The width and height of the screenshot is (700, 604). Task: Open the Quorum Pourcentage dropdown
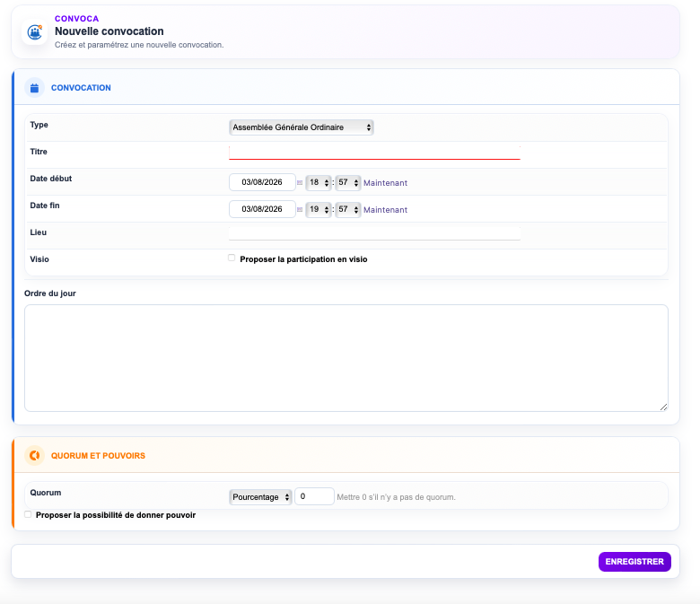260,497
